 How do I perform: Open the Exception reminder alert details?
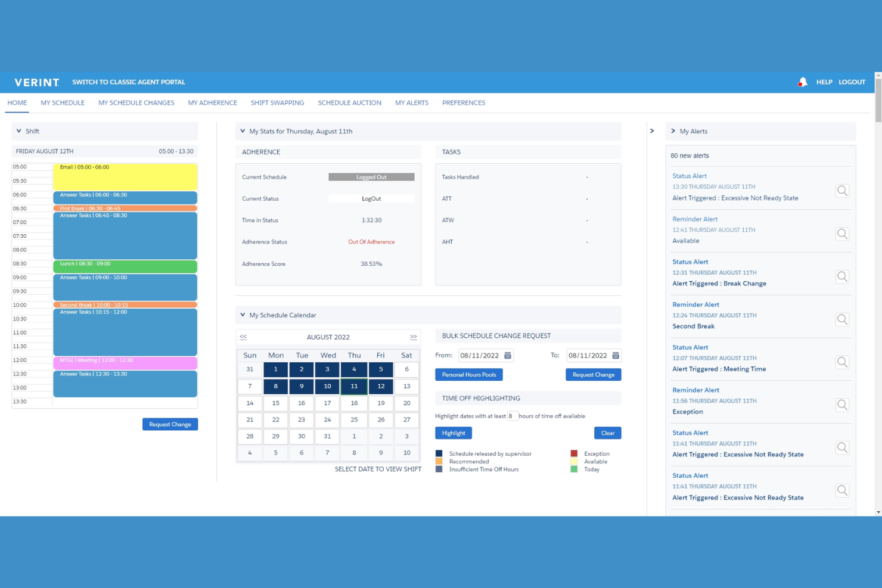tap(842, 405)
